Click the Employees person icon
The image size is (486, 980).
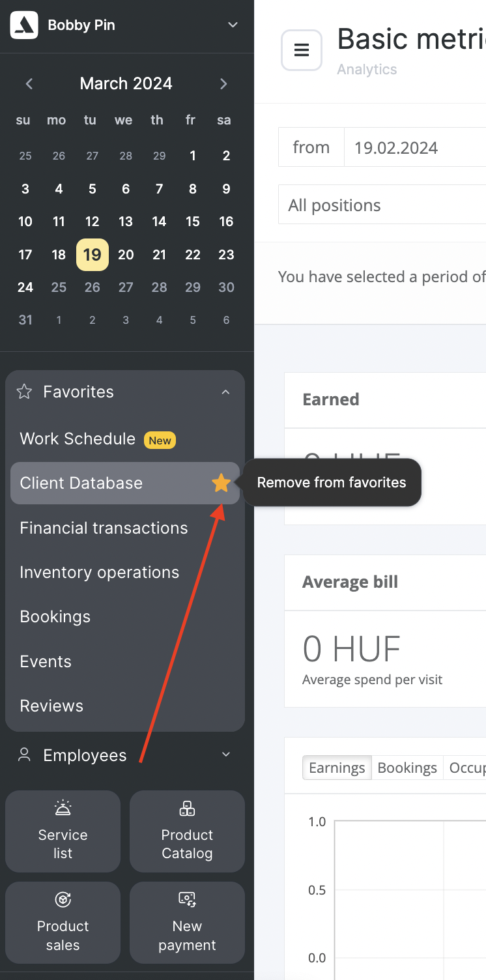point(25,755)
